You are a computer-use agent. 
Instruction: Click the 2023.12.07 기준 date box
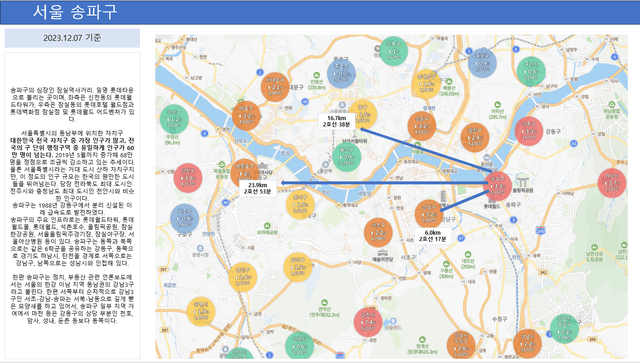[72, 38]
